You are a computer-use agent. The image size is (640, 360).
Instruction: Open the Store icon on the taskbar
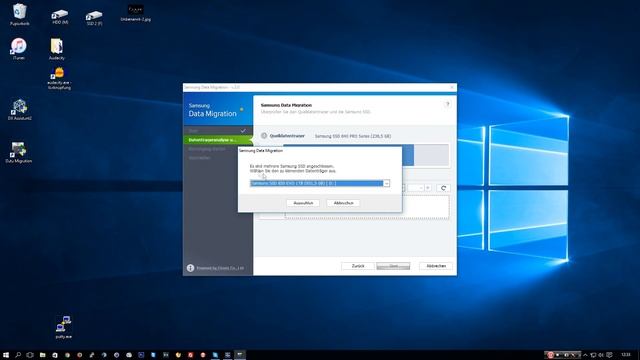coord(55,355)
